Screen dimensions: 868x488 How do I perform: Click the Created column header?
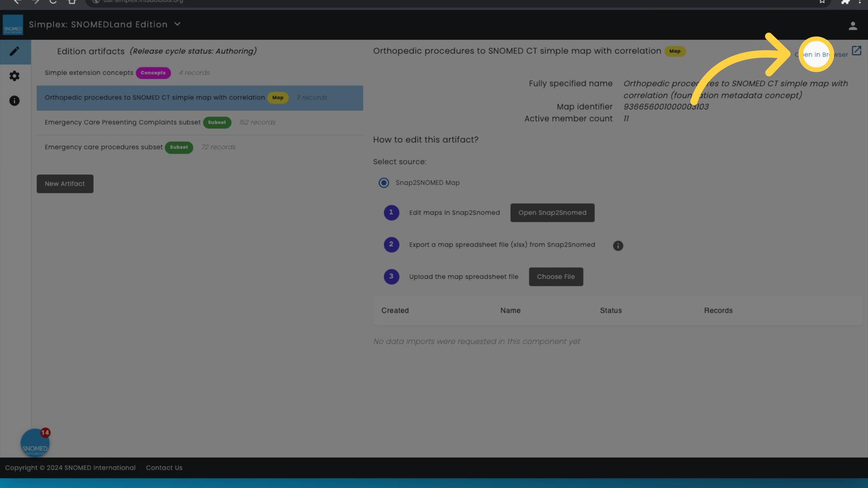(395, 311)
